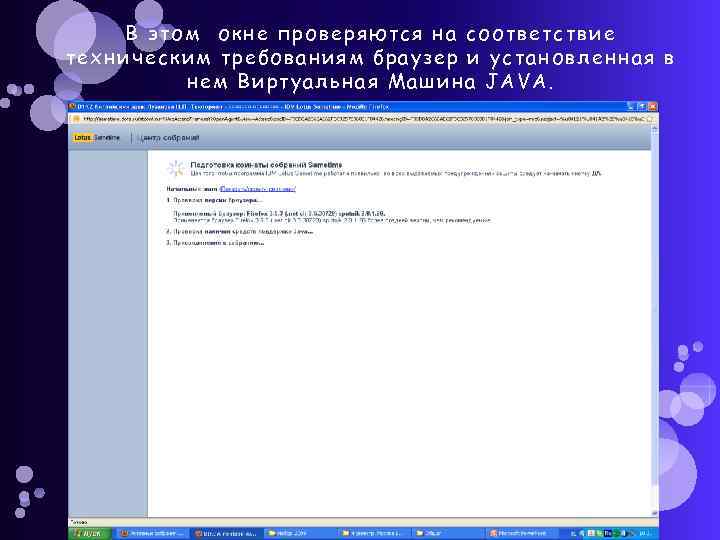Click the blue link after Начальный этап

coord(258,189)
